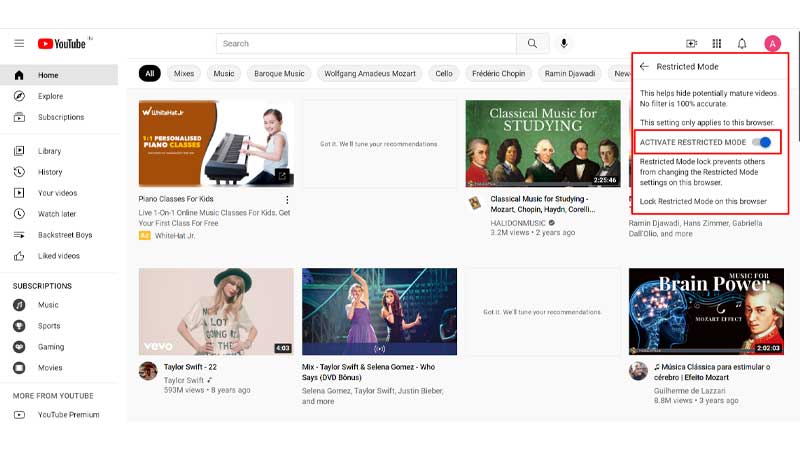Open the Taylor Swift channel name link

coord(184,380)
